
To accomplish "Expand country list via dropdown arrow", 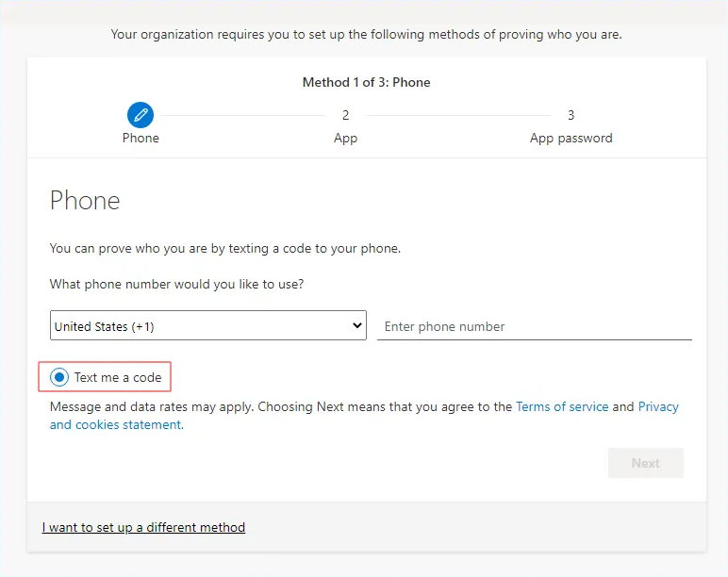I will (x=357, y=325).
